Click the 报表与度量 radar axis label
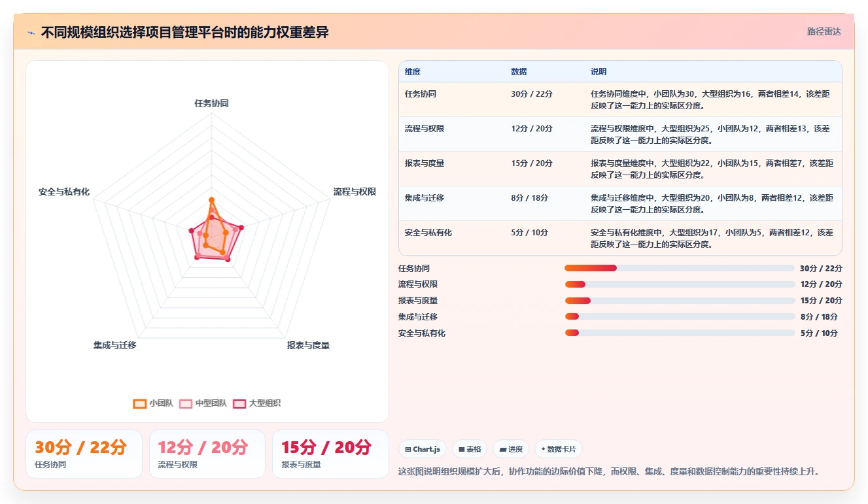The height and width of the screenshot is (504, 868). click(308, 345)
